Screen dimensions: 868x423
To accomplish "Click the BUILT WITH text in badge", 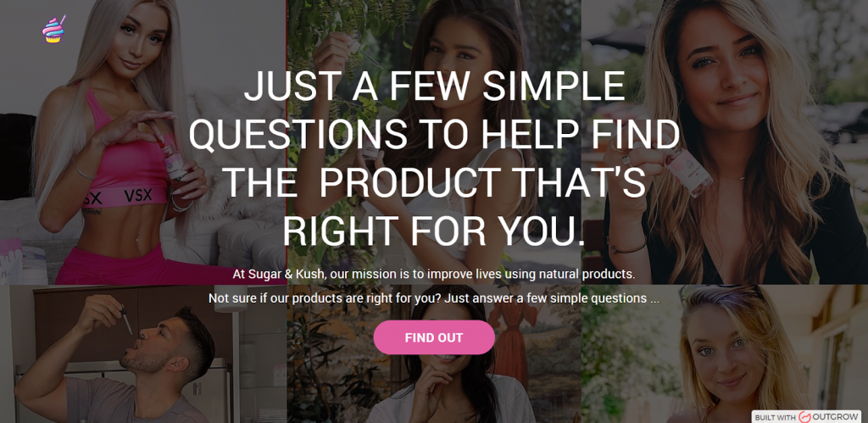I will click(x=776, y=417).
